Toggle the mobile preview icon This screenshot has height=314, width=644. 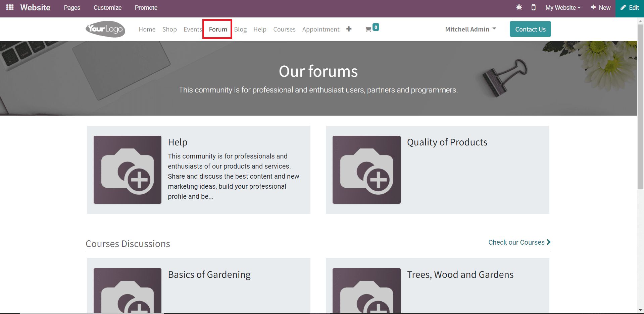click(534, 7)
